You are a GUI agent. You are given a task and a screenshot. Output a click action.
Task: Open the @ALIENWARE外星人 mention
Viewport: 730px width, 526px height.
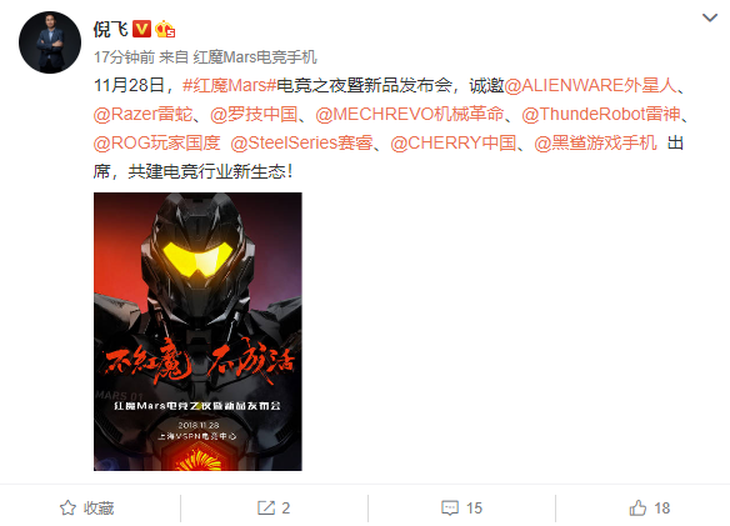coord(590,86)
